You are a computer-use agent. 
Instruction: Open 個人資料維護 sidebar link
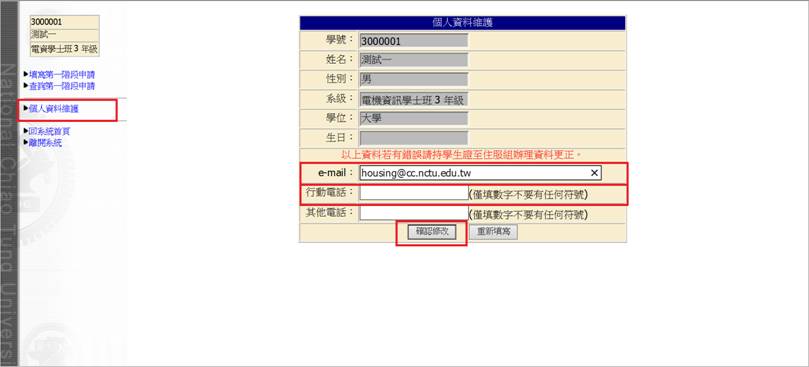[54, 108]
